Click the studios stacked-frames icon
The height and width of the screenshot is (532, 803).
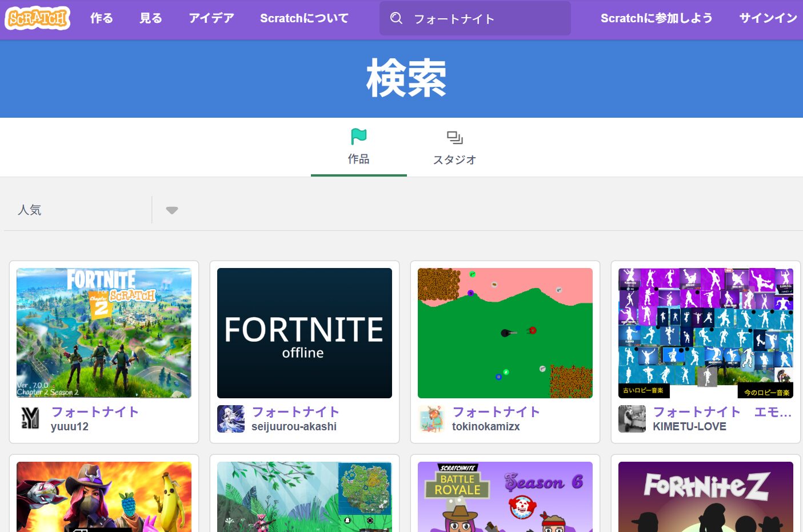coord(454,137)
